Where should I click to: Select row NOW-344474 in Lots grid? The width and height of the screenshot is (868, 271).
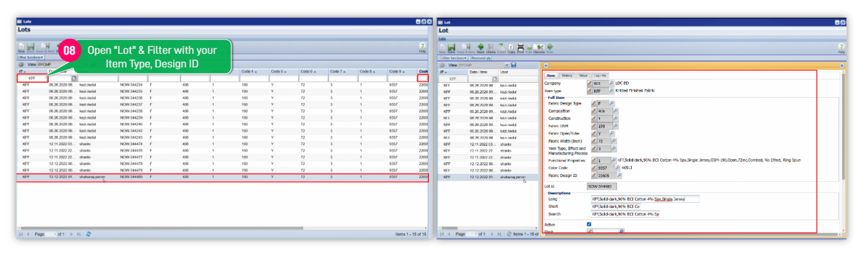(x=223, y=144)
